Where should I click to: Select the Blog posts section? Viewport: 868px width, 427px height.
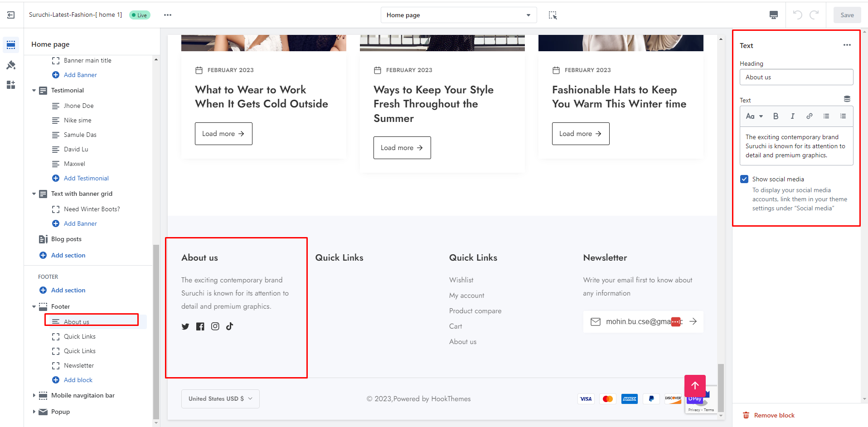(66, 239)
